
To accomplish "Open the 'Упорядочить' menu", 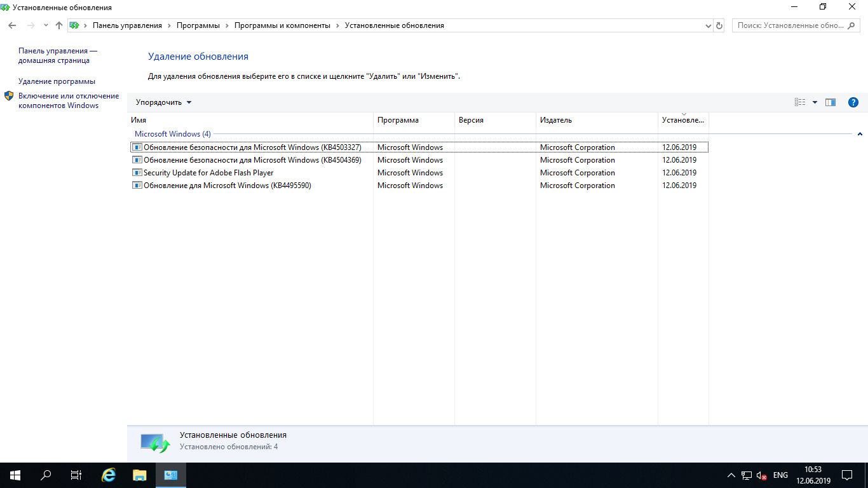I will point(163,102).
